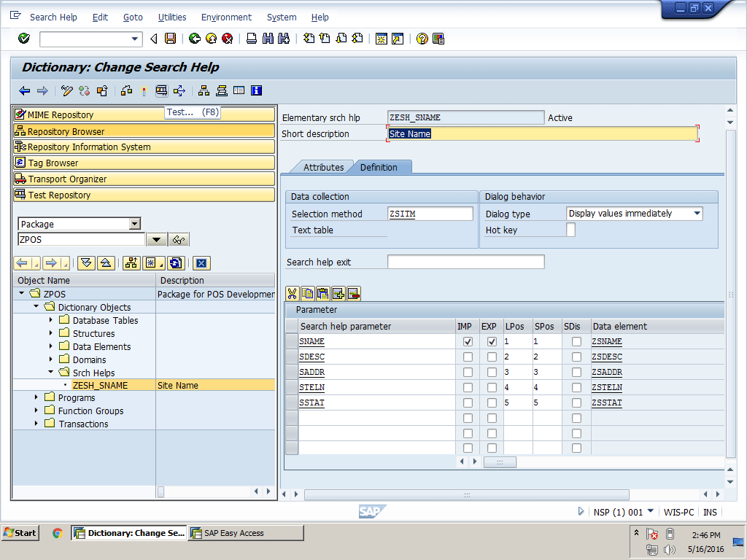Expand the Database Tables tree node
The width and height of the screenshot is (747, 560).
coord(51,320)
